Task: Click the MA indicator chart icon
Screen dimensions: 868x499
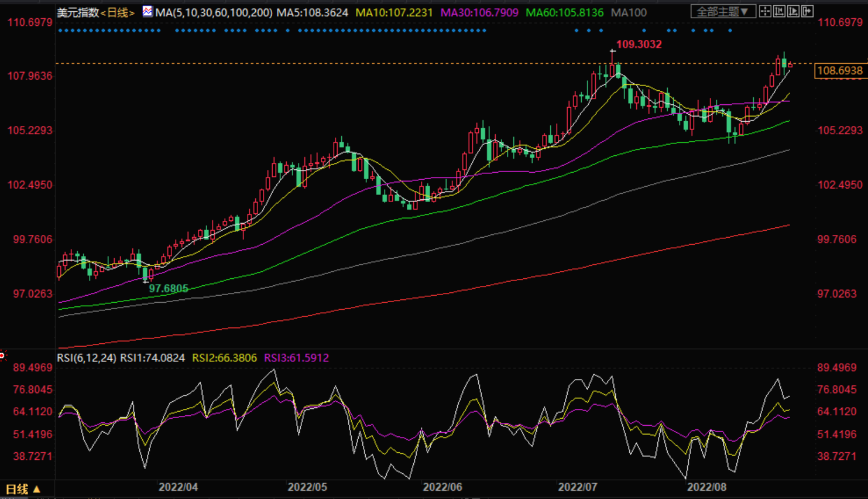Action: pos(147,12)
